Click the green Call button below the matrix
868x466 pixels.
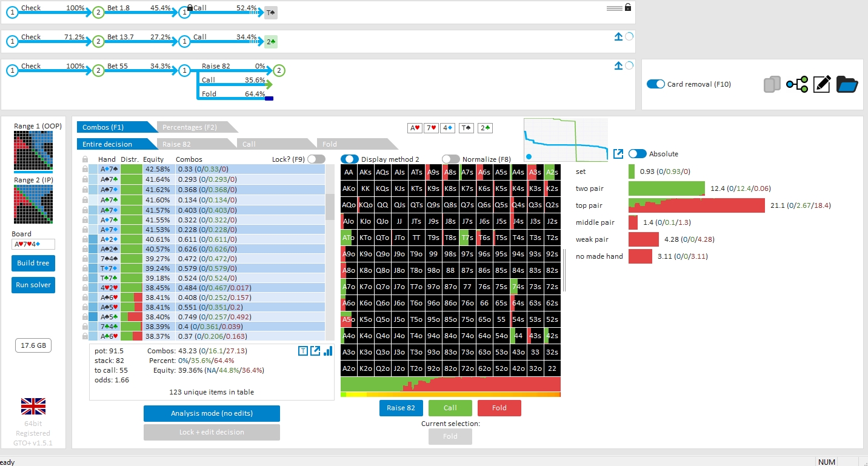point(450,408)
